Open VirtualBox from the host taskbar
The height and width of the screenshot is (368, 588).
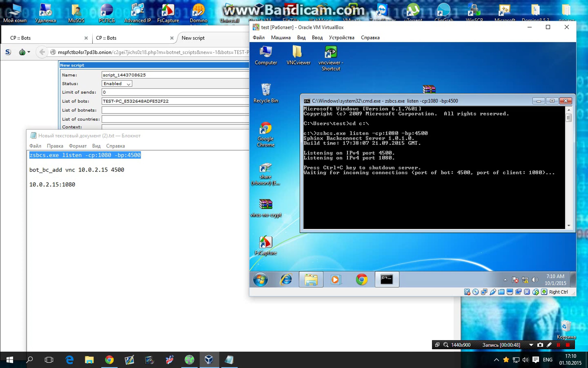(209, 360)
